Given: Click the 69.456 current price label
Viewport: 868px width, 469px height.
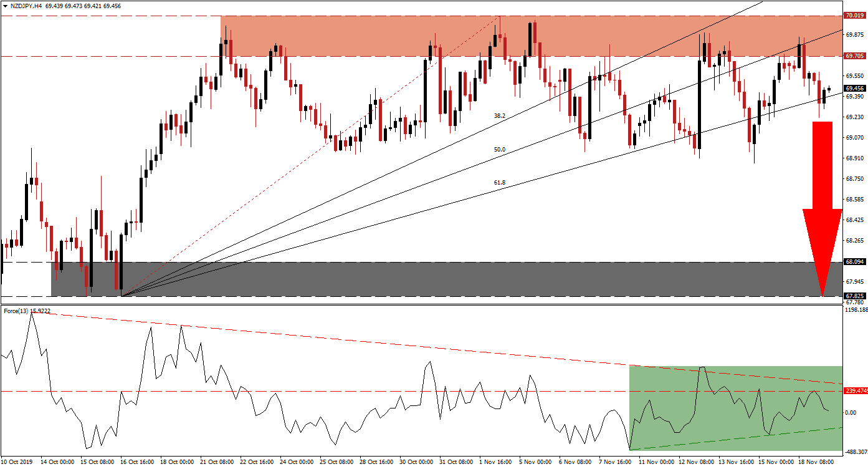Looking at the screenshot, I should click(x=854, y=89).
